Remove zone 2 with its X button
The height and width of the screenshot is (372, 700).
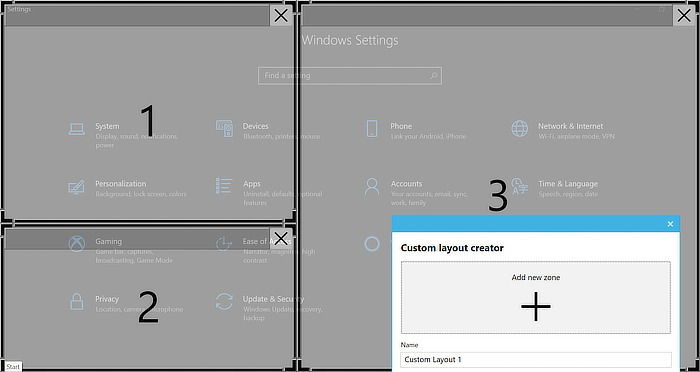pos(281,238)
